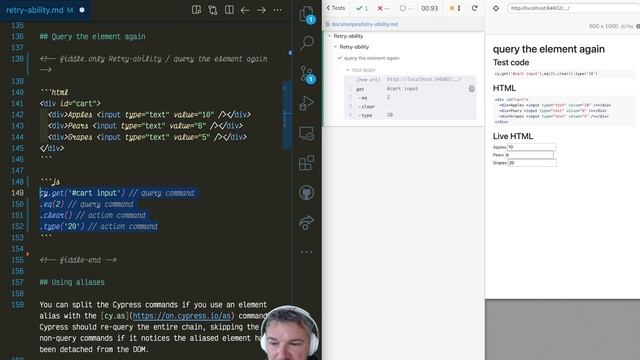Click line number 149 in the gutter
The image size is (640, 360).
pyautogui.click(x=18, y=193)
